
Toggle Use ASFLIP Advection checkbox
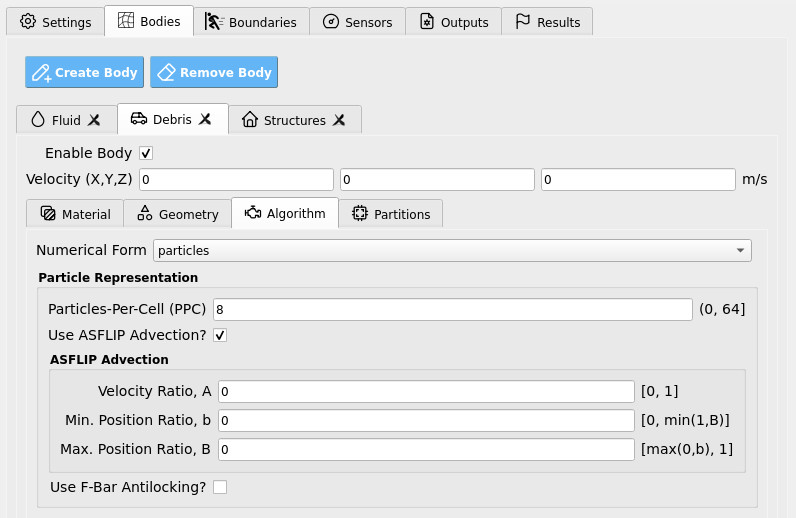click(220, 335)
